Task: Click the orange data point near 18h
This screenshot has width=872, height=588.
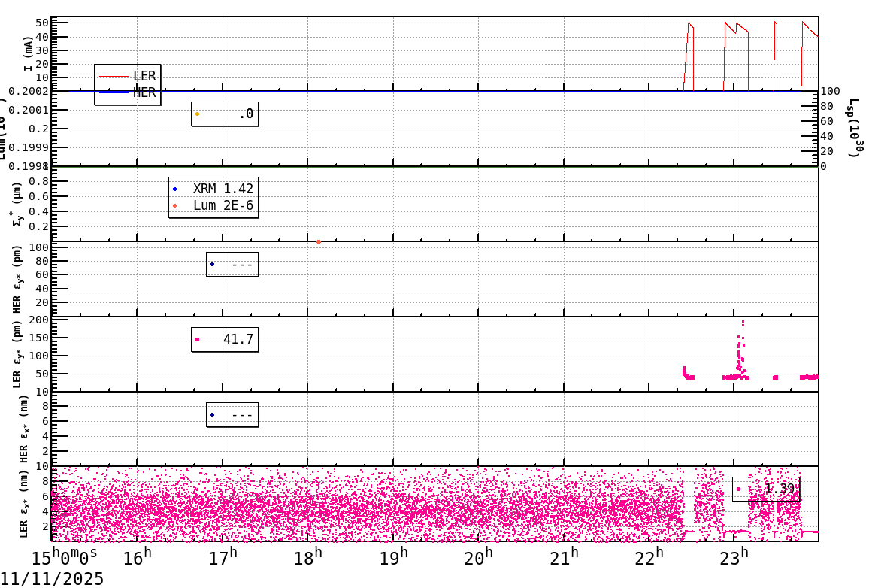Action: tap(319, 241)
